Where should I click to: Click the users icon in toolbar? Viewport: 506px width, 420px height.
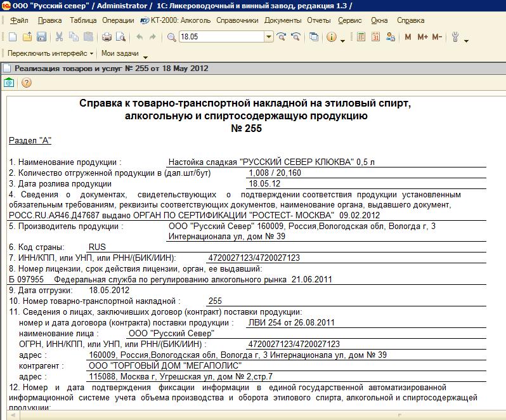tap(391, 37)
